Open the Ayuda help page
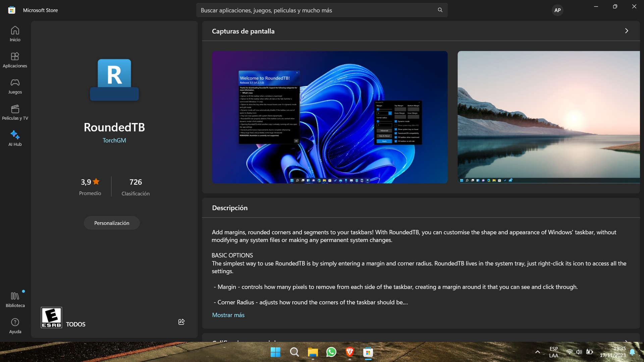This screenshot has width=644, height=362. pyautogui.click(x=15, y=326)
